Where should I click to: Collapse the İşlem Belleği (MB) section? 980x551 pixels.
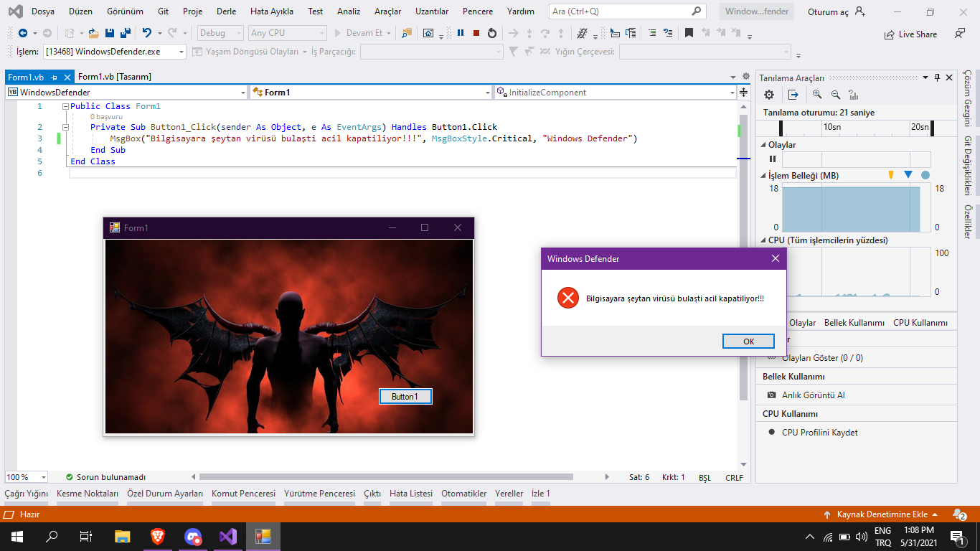point(763,176)
